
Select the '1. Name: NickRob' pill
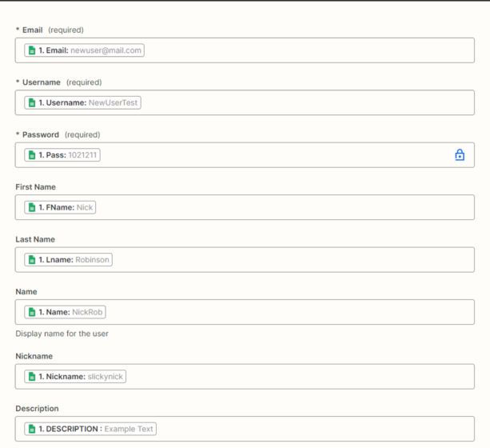pos(65,312)
